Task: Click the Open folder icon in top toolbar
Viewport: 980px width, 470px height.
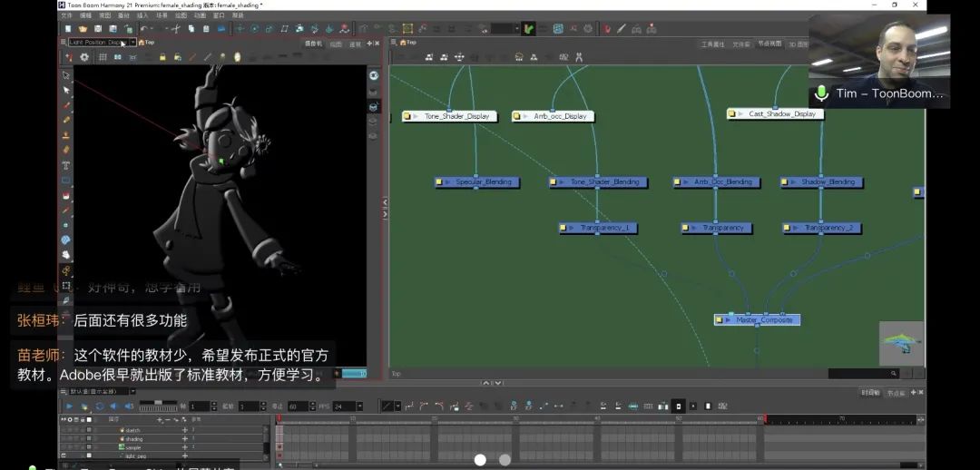Action: (x=83, y=29)
